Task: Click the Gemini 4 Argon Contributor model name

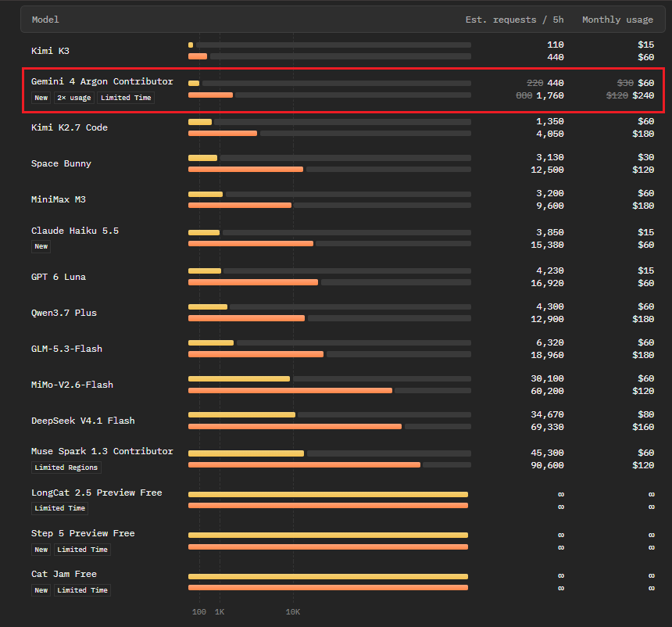Action: pyautogui.click(x=102, y=81)
